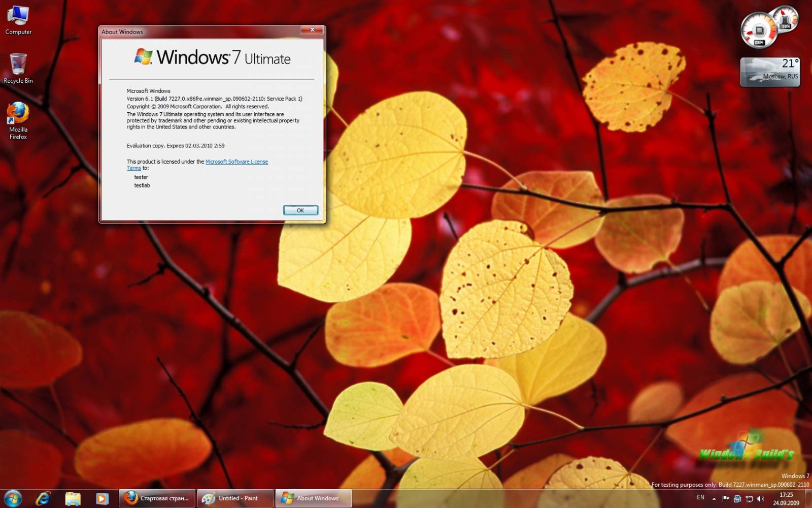This screenshot has width=812, height=508.
Task: Open the Action Center flag icon
Action: [726, 499]
